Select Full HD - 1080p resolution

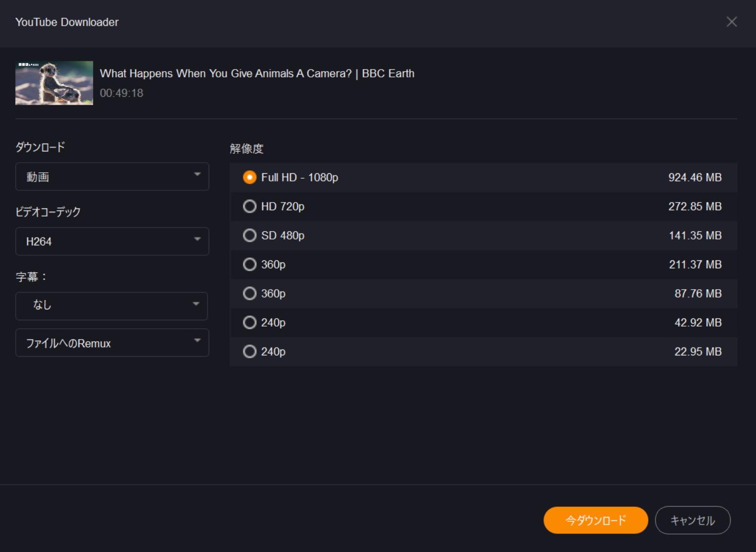click(250, 178)
